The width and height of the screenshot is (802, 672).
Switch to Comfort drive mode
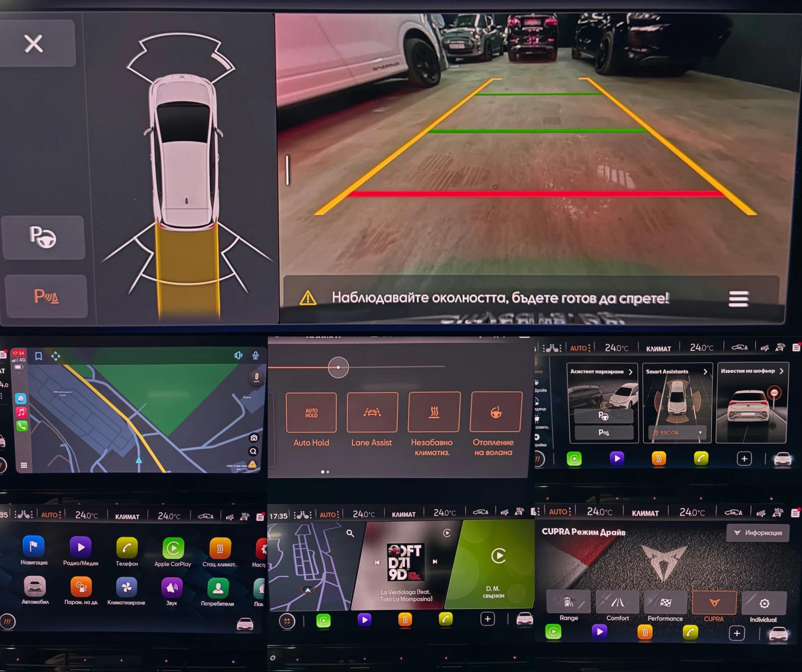(618, 603)
